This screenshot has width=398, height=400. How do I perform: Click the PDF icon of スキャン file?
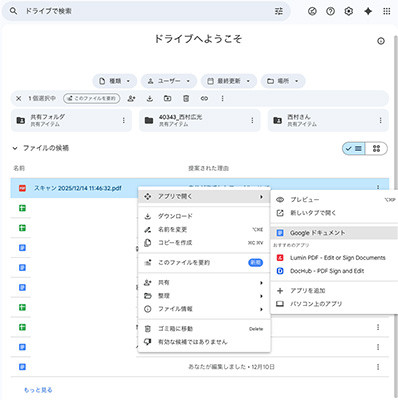[x=22, y=188]
